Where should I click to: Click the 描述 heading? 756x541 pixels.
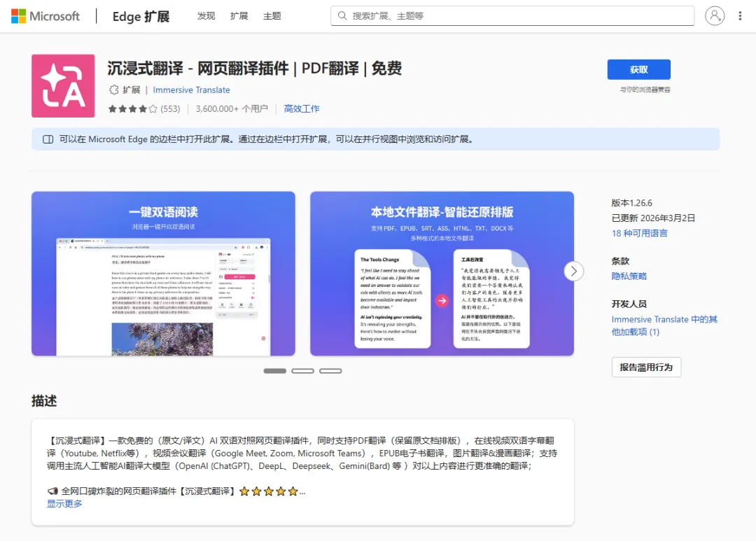pos(44,401)
